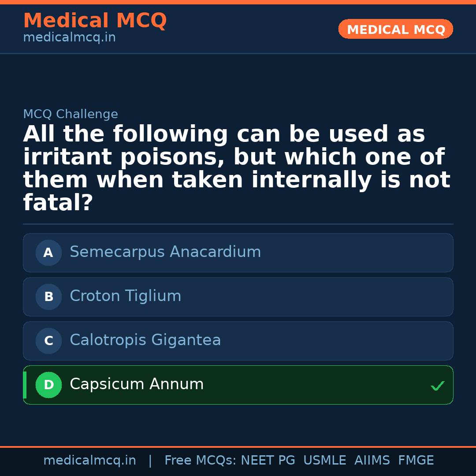Visit the medicalmcq.in link below the logo
The width and height of the screenshot is (476, 476).
[x=69, y=37]
